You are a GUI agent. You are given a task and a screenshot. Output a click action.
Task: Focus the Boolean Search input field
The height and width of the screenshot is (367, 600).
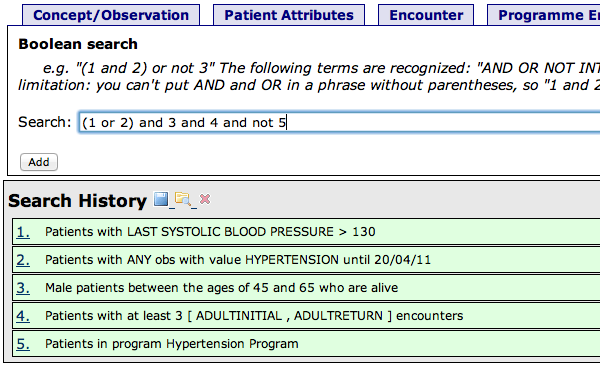[x=339, y=122]
